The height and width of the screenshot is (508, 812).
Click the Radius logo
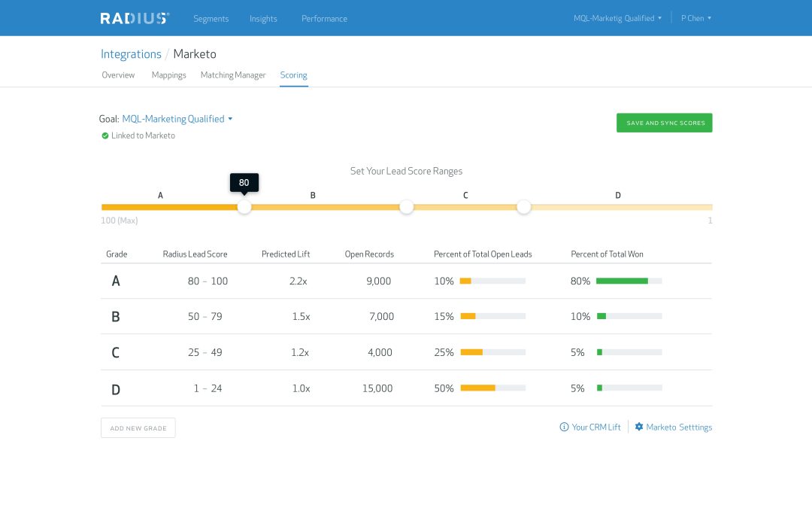click(135, 18)
